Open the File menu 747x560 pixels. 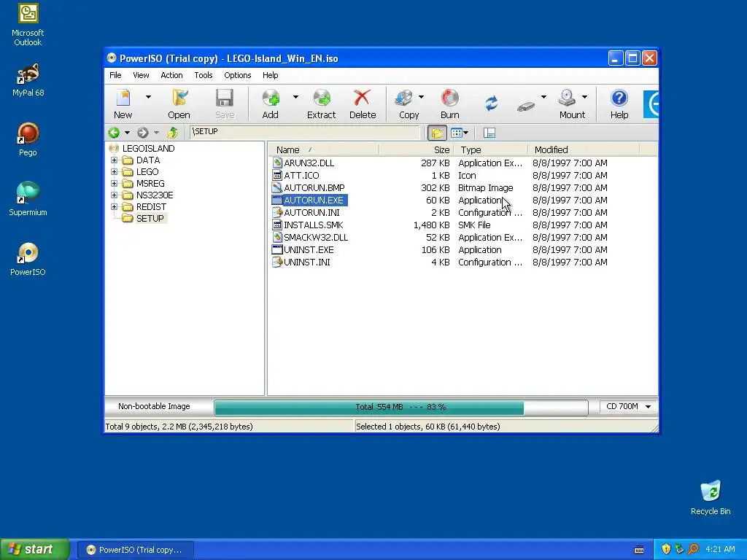pyautogui.click(x=115, y=75)
